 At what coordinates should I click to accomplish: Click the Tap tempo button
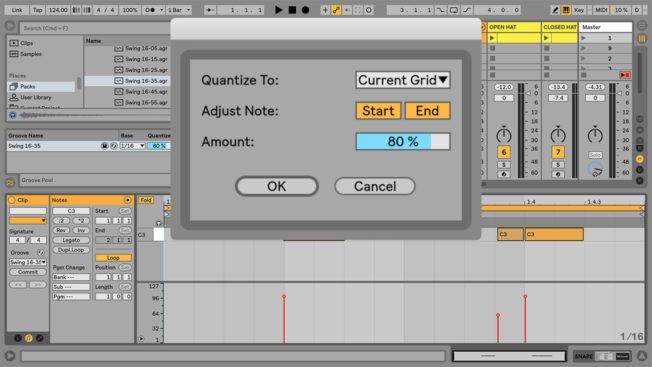(37, 10)
